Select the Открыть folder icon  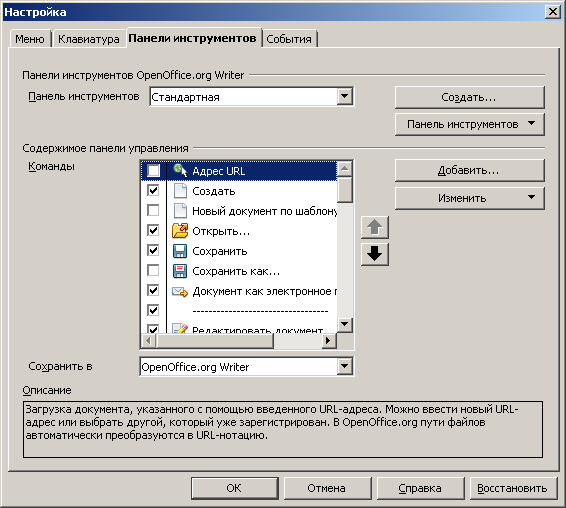pyautogui.click(x=180, y=231)
